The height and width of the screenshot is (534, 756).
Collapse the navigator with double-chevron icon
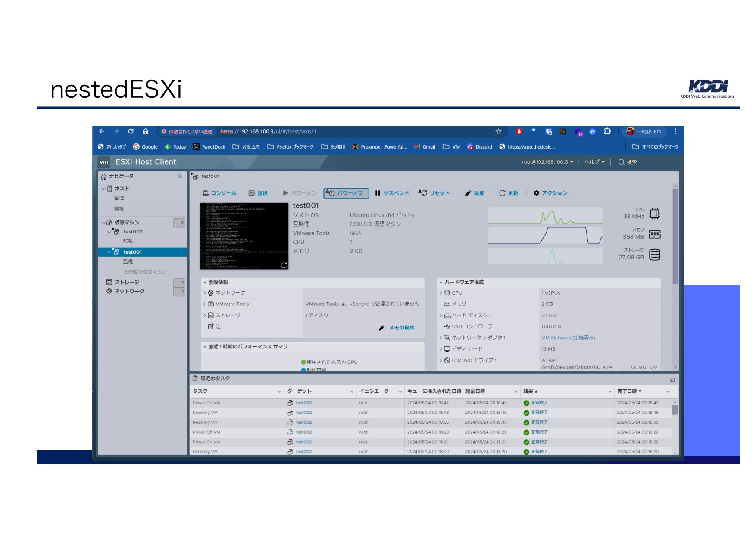pos(180,176)
